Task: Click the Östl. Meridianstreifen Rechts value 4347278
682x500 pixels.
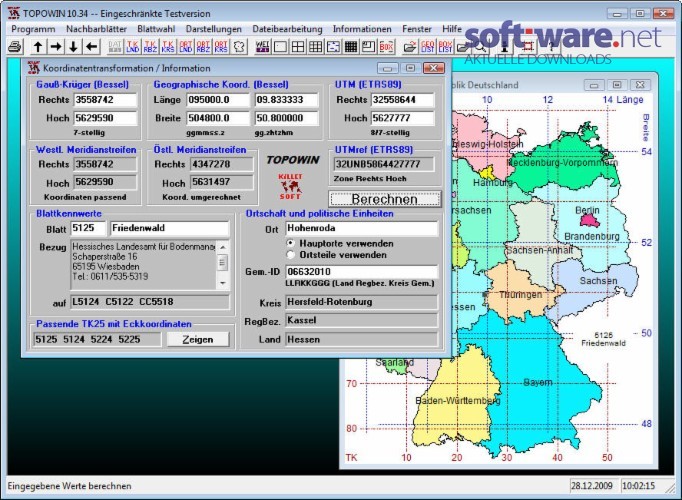Action: pos(222,164)
